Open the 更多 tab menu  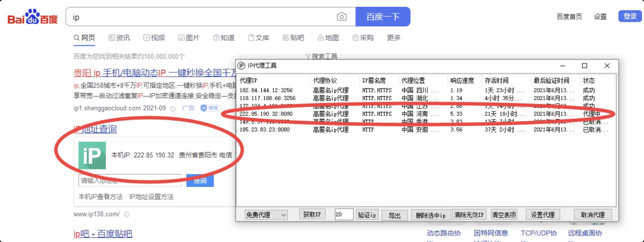coord(394,38)
